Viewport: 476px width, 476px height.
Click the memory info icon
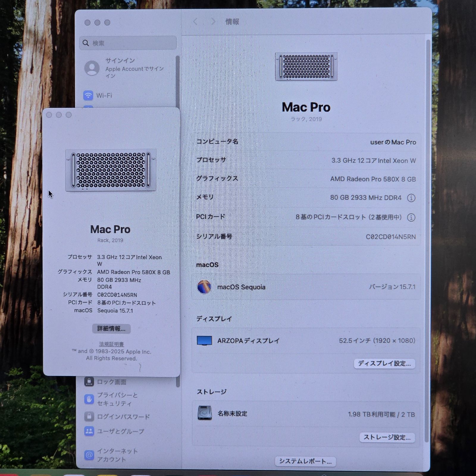(411, 198)
